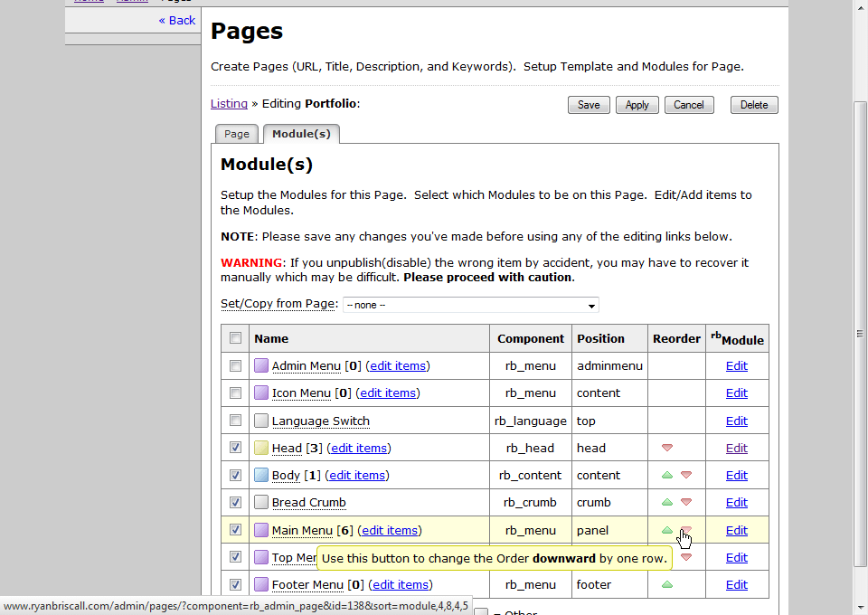Move Bread Crumb module up

click(x=667, y=502)
